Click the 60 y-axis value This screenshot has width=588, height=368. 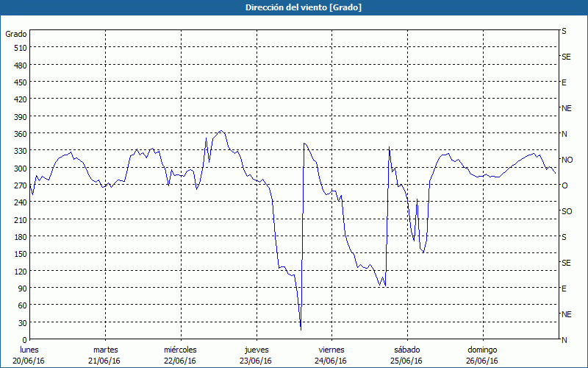[x=23, y=305]
